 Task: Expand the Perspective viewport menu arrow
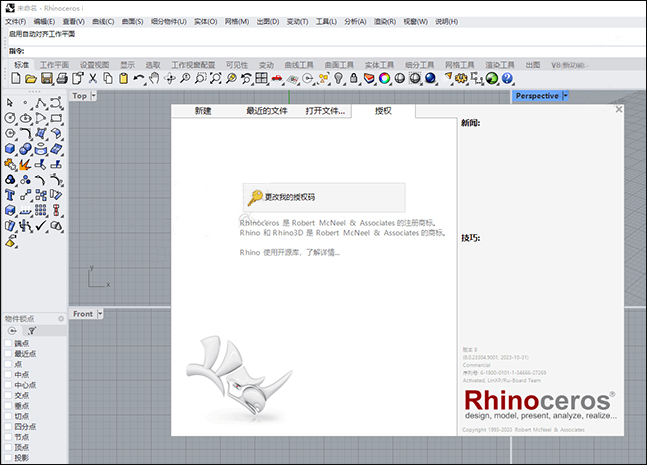tap(566, 96)
